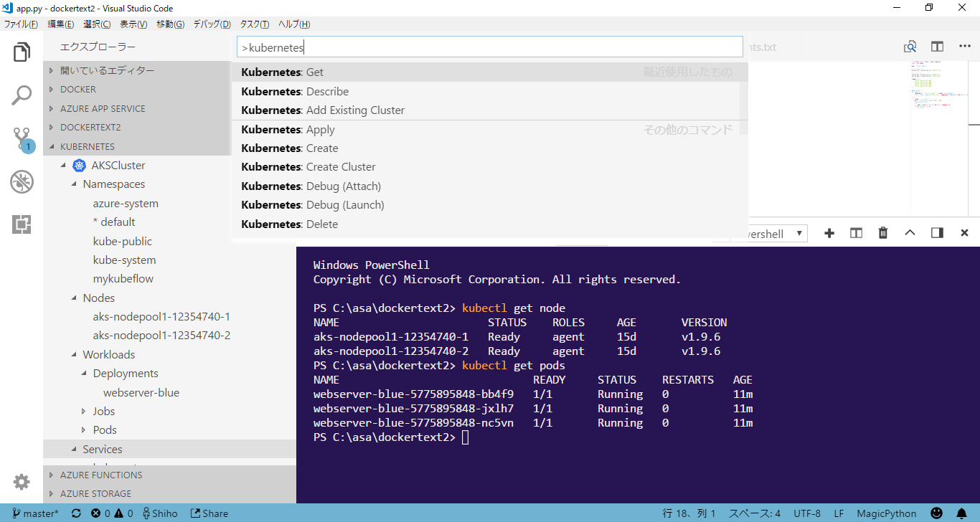Open Source Control view with badge
980x522 pixels.
tap(22, 139)
